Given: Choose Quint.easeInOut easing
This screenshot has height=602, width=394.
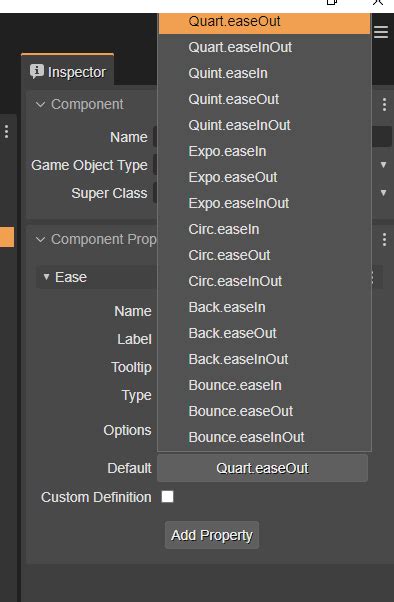Looking at the screenshot, I should pos(264,125).
